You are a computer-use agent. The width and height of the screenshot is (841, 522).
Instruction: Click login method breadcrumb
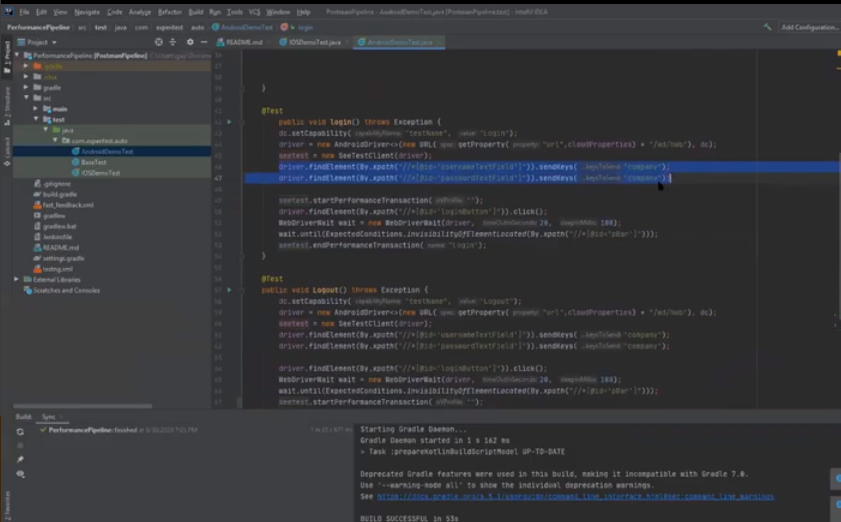click(x=305, y=27)
